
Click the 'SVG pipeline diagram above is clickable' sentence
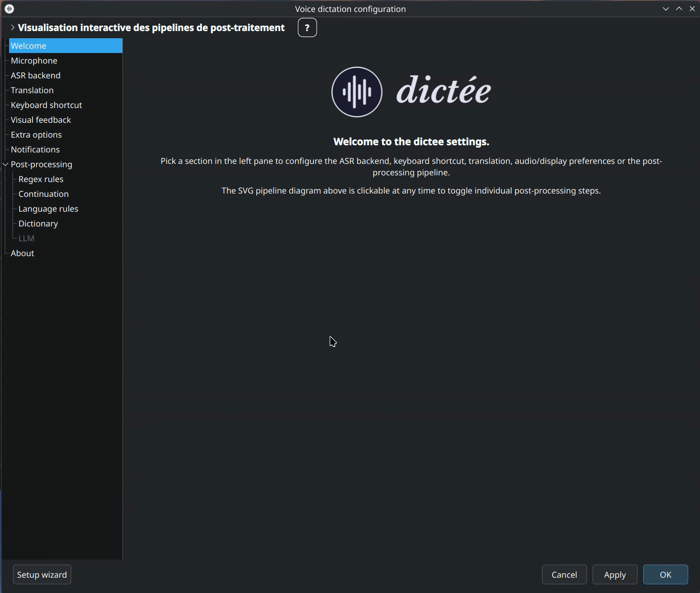coord(411,191)
